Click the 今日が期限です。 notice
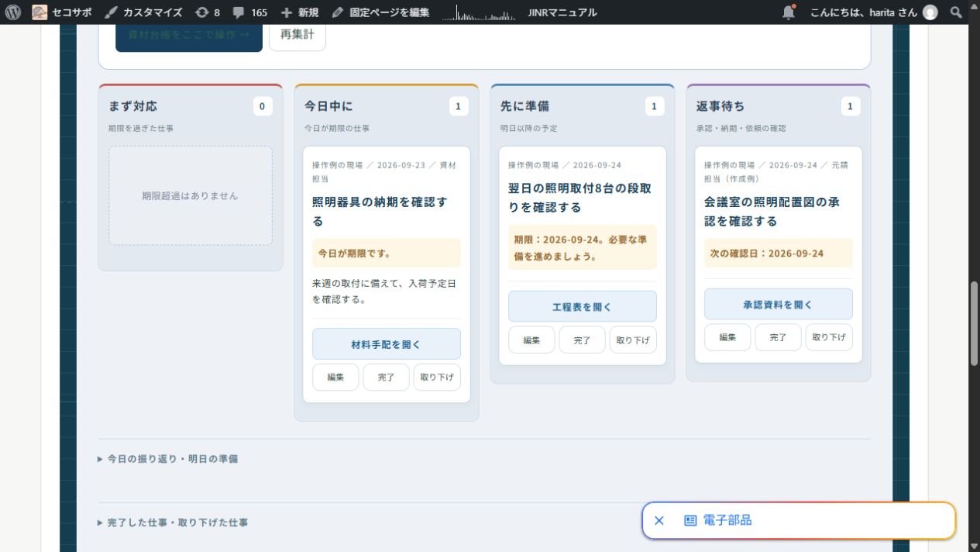The width and height of the screenshot is (980, 552). (x=387, y=253)
